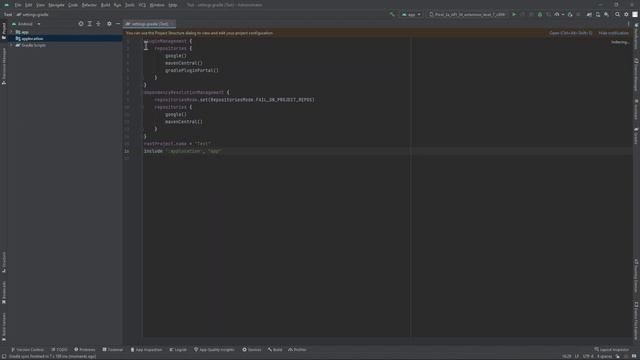Click Collapse All in Project panel
This screenshot has height=360, width=640.
(98, 24)
